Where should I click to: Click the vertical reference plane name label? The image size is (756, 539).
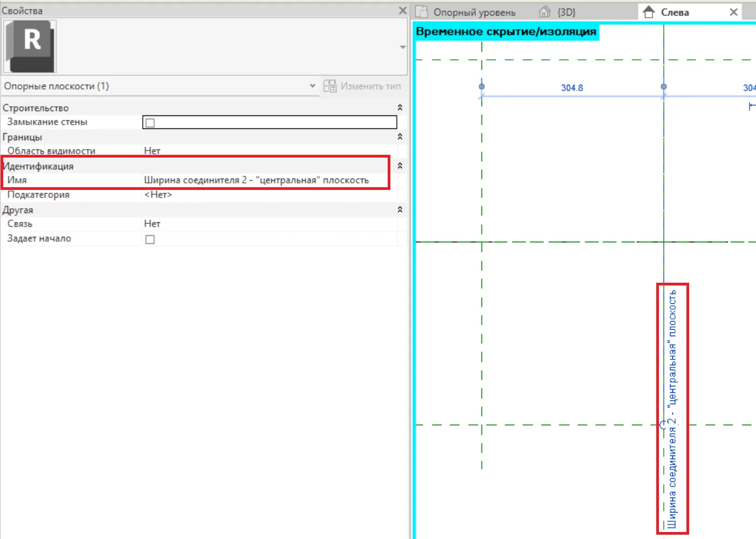coord(672,408)
